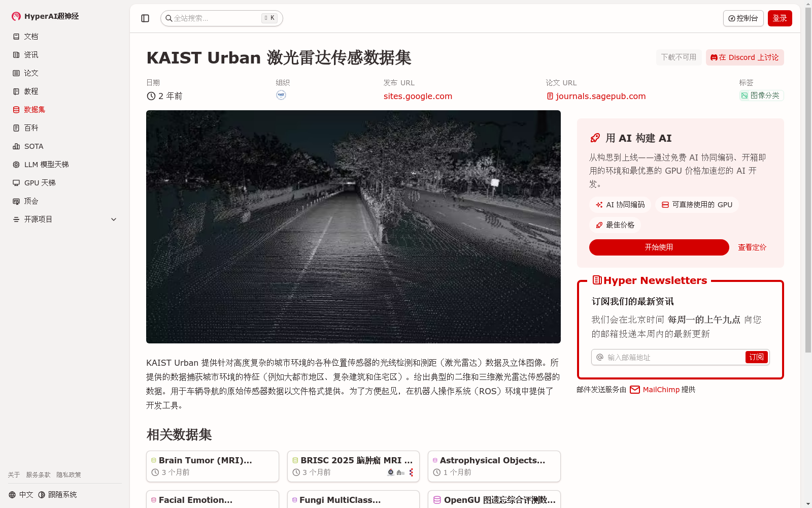Screen dimensions: 812x508
Task: Toggle the sidebar panel icon
Action: click(145, 18)
